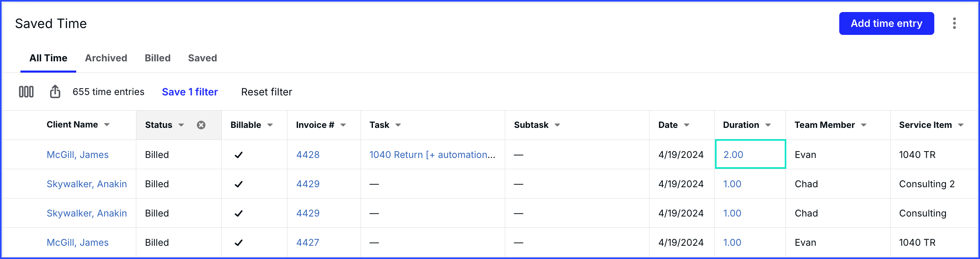Viewport: 980px width, 259px height.
Task: Select the highlighted 2.00 duration cell
Action: (750, 154)
